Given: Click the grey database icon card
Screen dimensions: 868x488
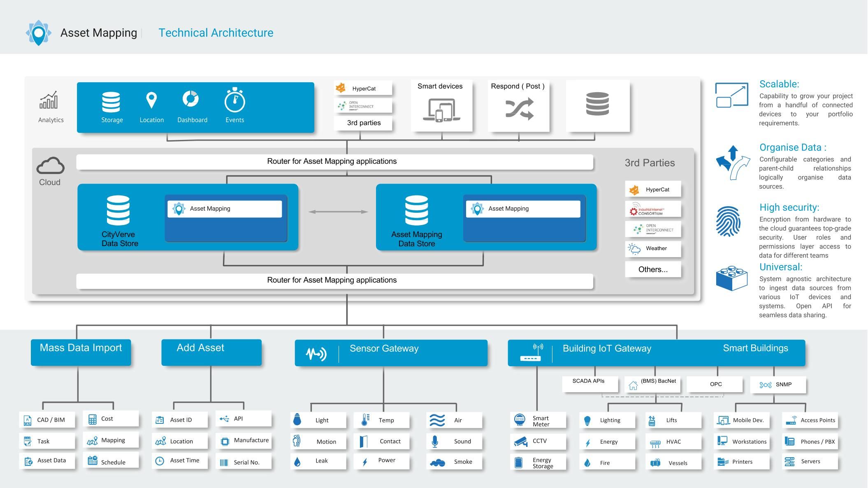Looking at the screenshot, I should pyautogui.click(x=598, y=106).
